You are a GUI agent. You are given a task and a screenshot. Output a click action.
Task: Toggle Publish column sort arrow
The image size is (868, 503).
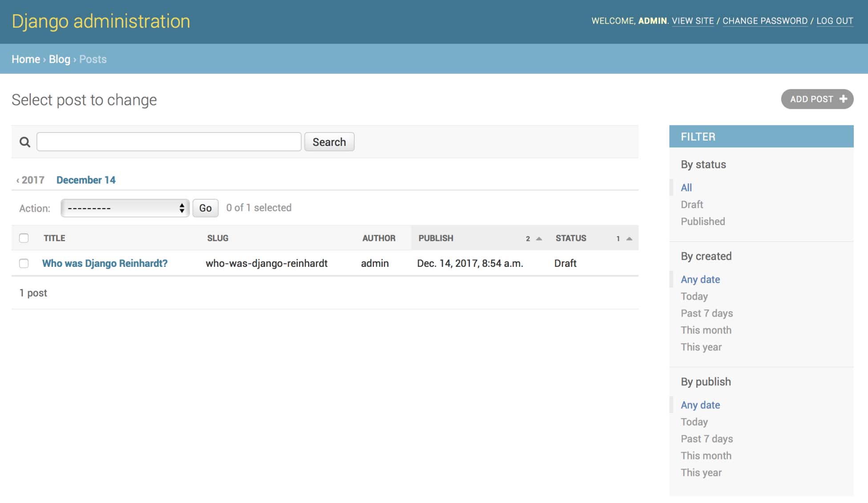pos(539,239)
